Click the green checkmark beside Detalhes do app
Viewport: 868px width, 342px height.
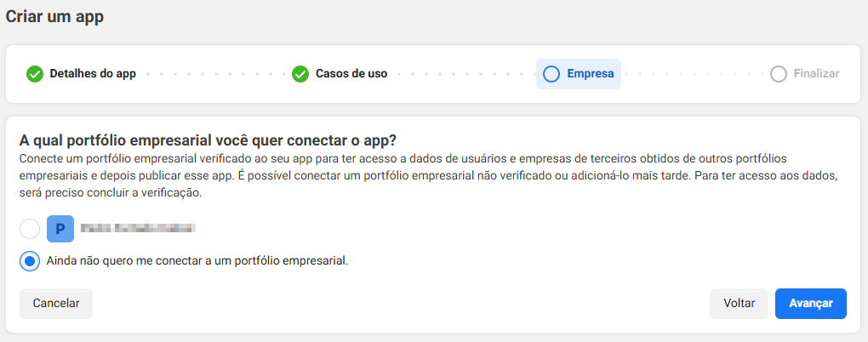[x=35, y=74]
